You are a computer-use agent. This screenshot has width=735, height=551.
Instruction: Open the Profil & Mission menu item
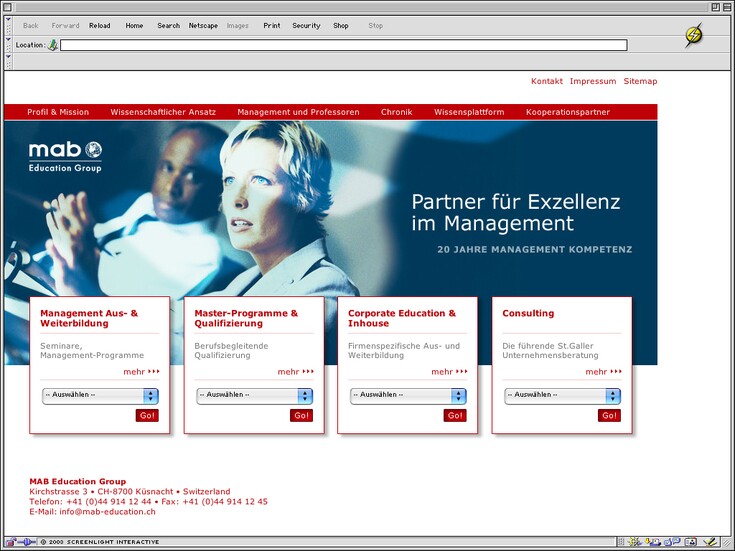(58, 112)
